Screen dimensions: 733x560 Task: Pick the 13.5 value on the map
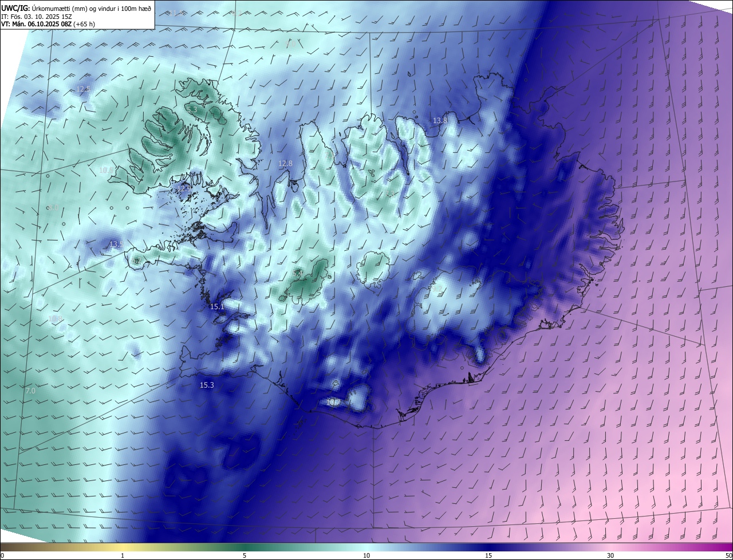(x=116, y=244)
